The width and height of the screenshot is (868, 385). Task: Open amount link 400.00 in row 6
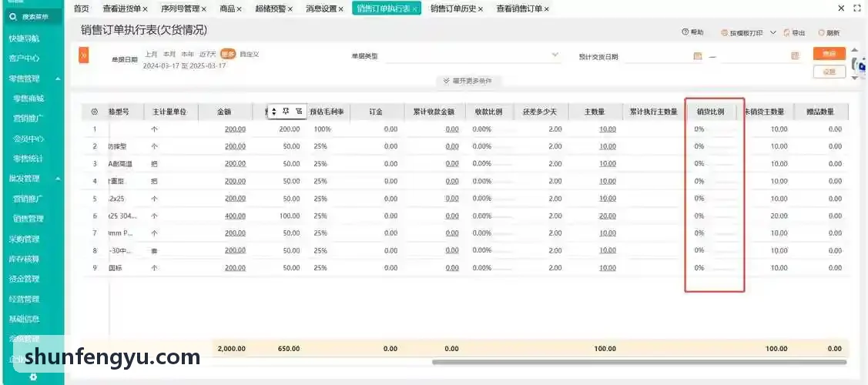[x=235, y=216]
